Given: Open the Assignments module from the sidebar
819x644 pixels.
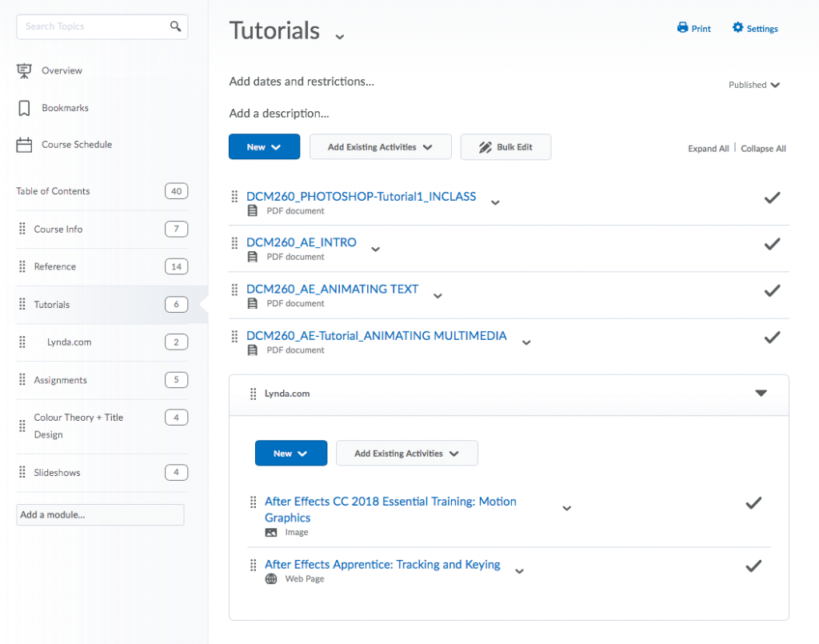Looking at the screenshot, I should click(60, 380).
